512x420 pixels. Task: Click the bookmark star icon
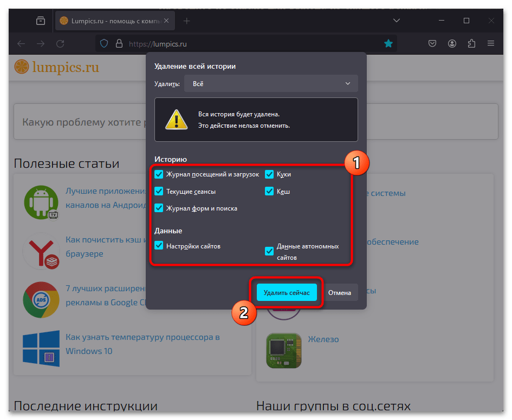pyautogui.click(x=388, y=43)
